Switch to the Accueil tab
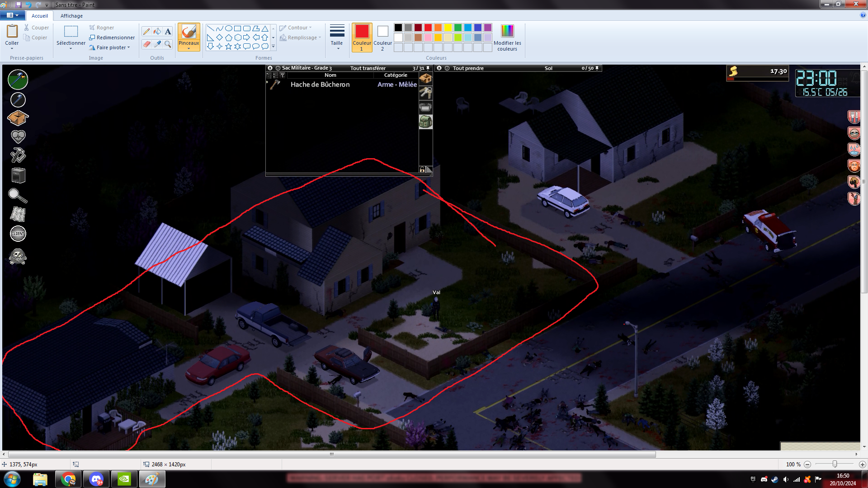The width and height of the screenshot is (868, 488). (40, 16)
